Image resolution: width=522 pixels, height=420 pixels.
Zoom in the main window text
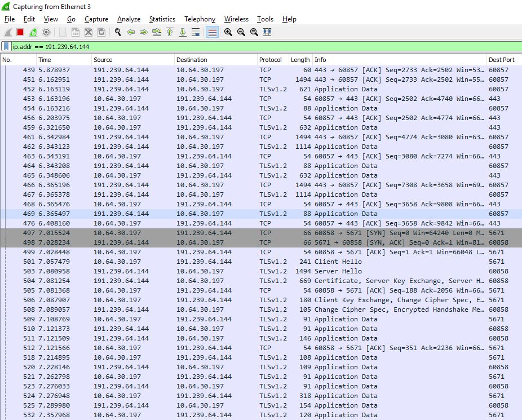pos(228,32)
